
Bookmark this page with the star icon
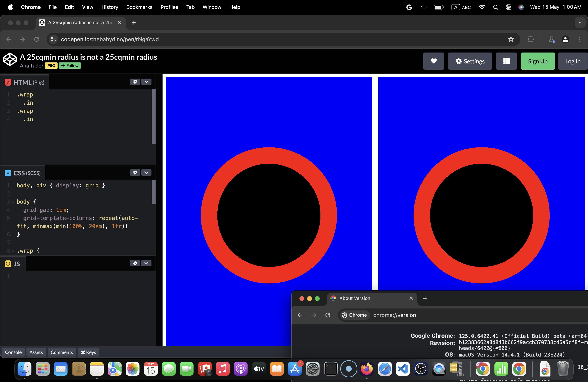tap(511, 39)
